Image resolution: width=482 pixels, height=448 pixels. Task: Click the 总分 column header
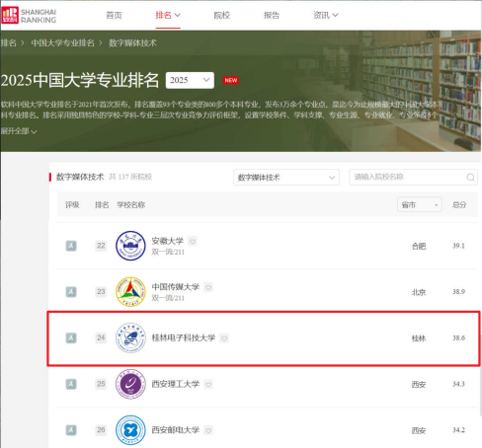pos(459,205)
